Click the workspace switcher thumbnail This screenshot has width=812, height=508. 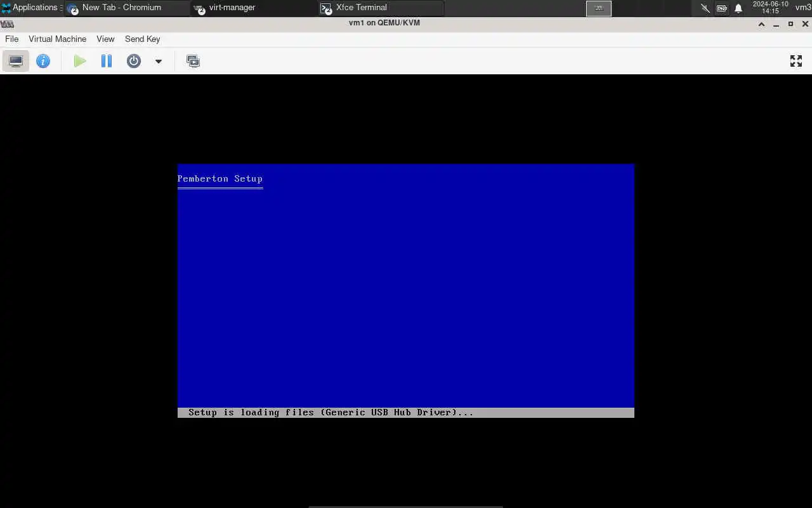[599, 8]
